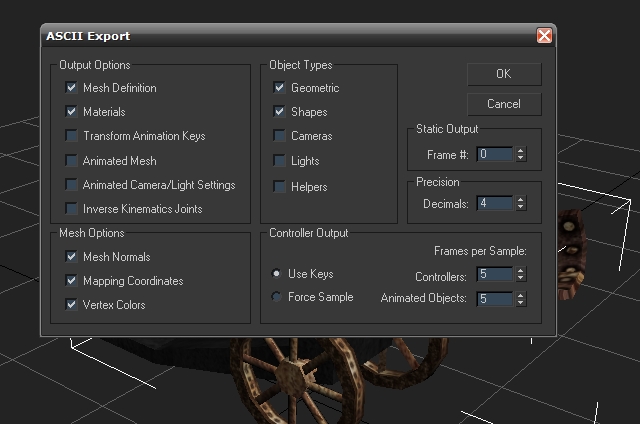Increase the Frame # value

tap(520, 151)
